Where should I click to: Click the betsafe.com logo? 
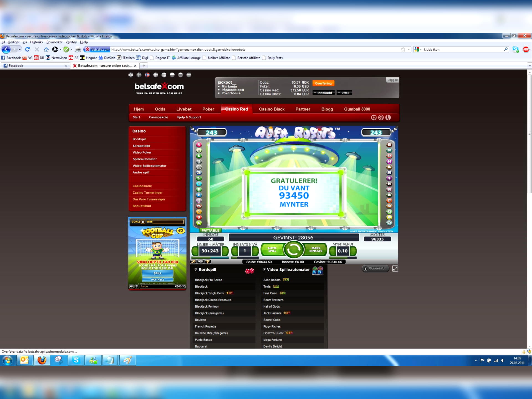click(159, 88)
